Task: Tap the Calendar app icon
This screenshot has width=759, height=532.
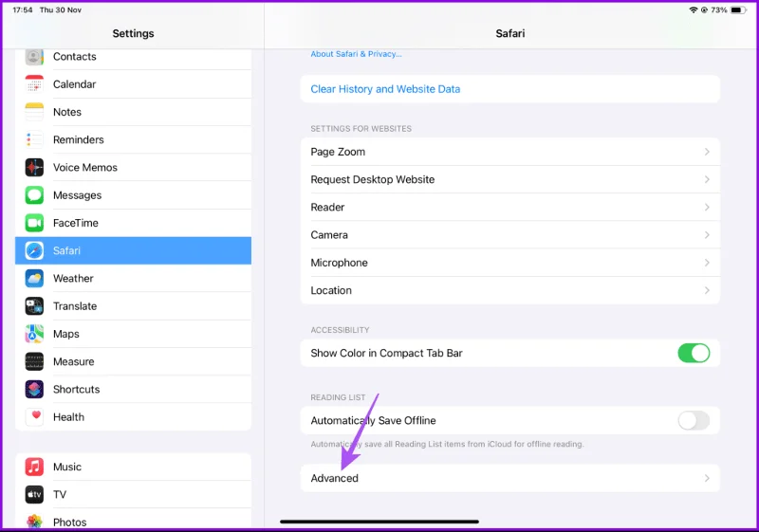Action: [34, 84]
